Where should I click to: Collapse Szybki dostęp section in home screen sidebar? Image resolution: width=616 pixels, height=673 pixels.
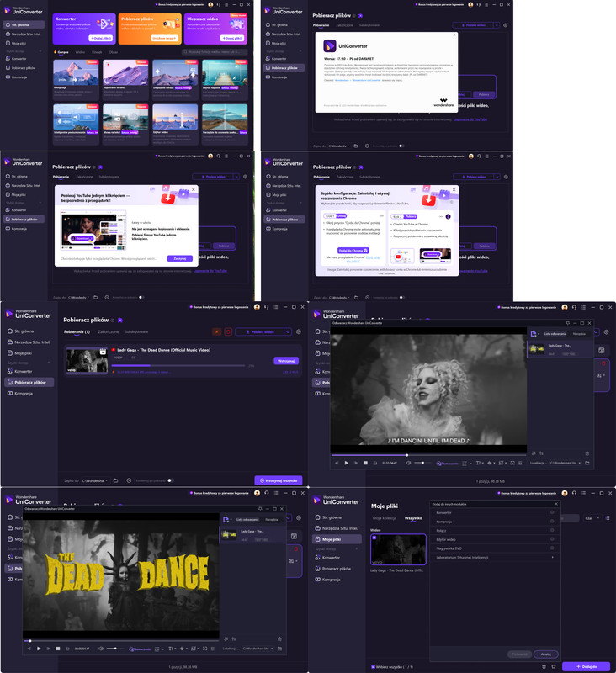point(40,51)
